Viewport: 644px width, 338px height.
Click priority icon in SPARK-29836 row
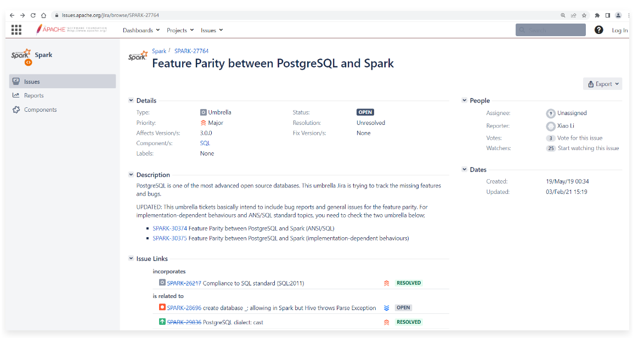(387, 323)
